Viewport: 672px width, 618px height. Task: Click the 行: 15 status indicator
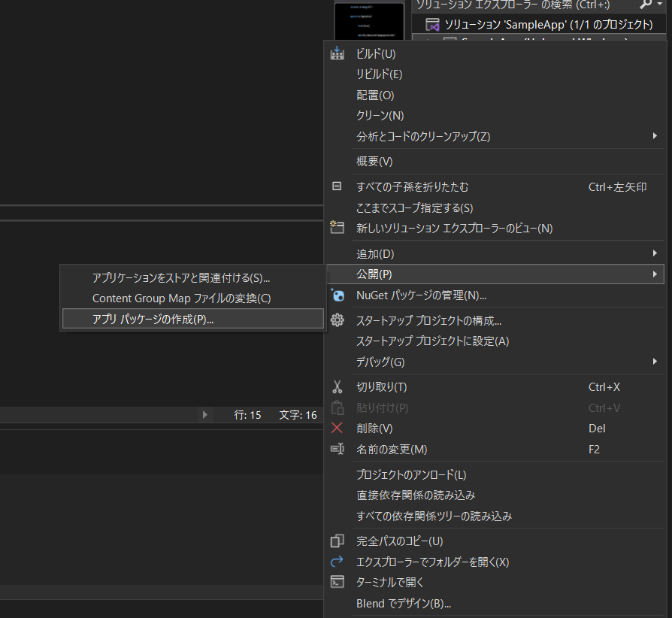click(247, 415)
